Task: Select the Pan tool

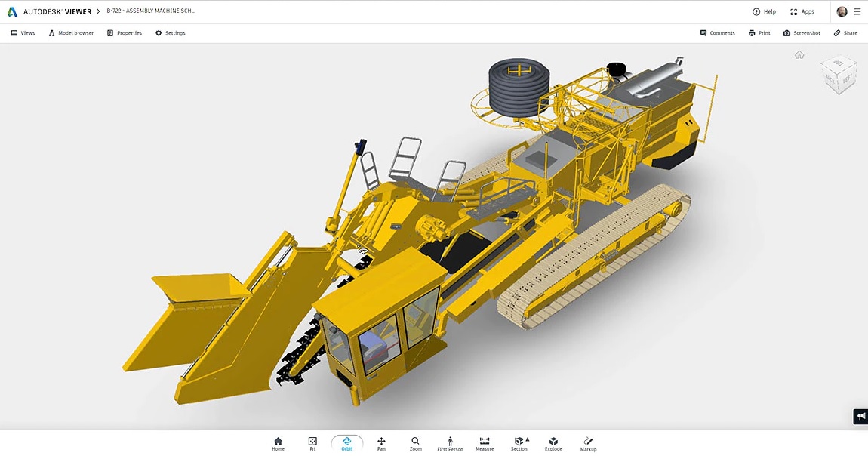Action: (381, 444)
